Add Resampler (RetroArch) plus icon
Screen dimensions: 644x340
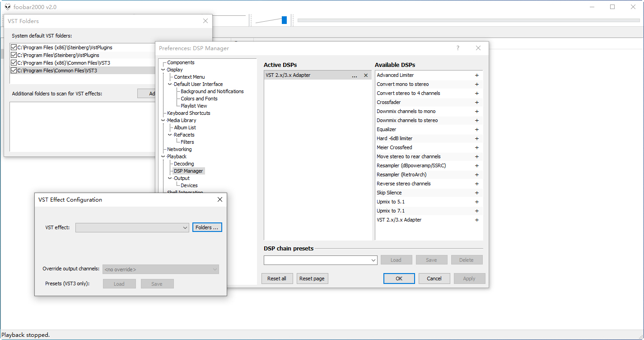coord(476,175)
